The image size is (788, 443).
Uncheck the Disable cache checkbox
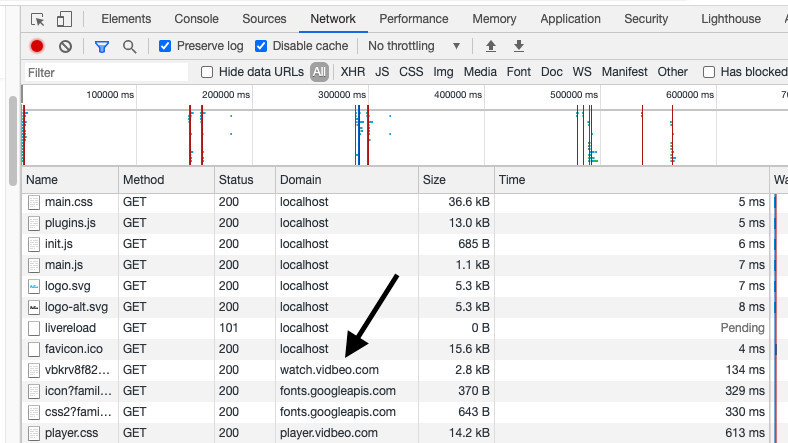[x=261, y=46]
